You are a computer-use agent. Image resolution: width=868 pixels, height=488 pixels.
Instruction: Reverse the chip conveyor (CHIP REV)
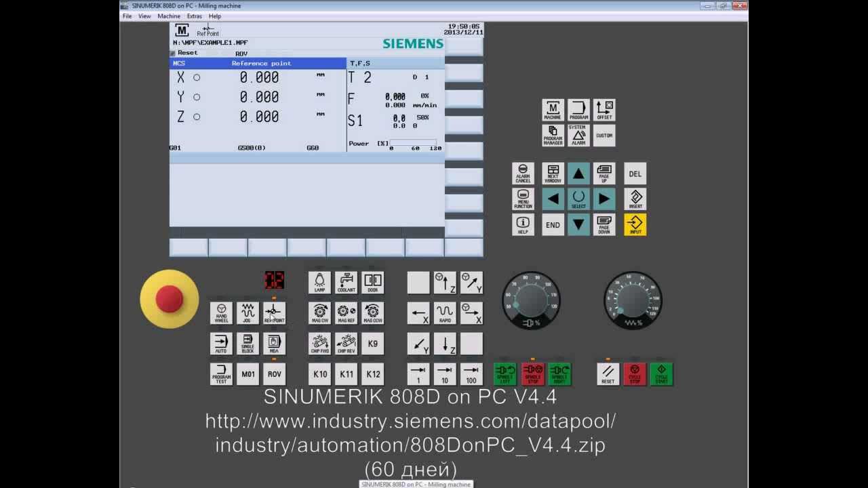coord(346,344)
